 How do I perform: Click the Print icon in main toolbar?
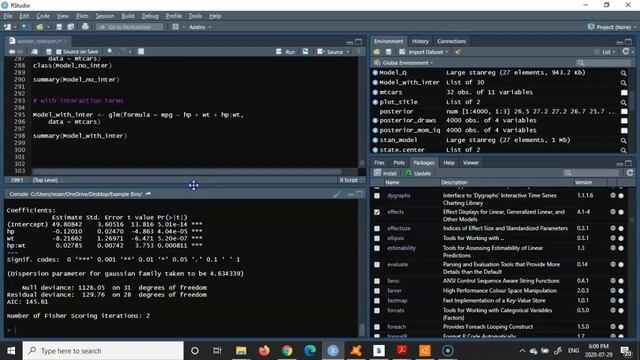[85, 27]
